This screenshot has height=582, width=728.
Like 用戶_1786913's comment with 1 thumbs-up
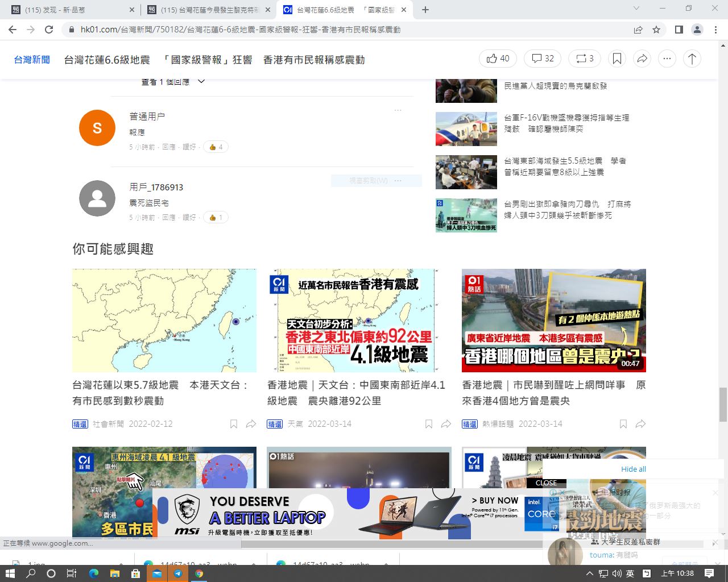pyautogui.click(x=216, y=218)
